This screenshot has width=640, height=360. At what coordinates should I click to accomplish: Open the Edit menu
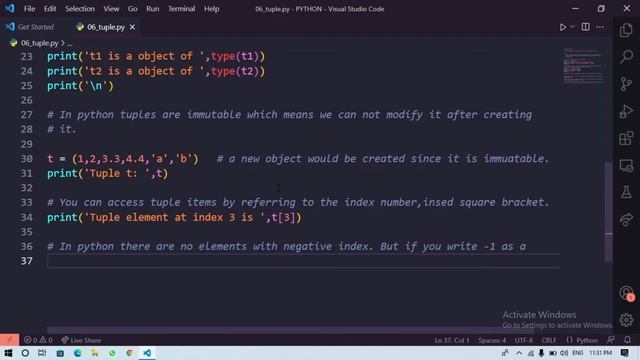(x=50, y=9)
